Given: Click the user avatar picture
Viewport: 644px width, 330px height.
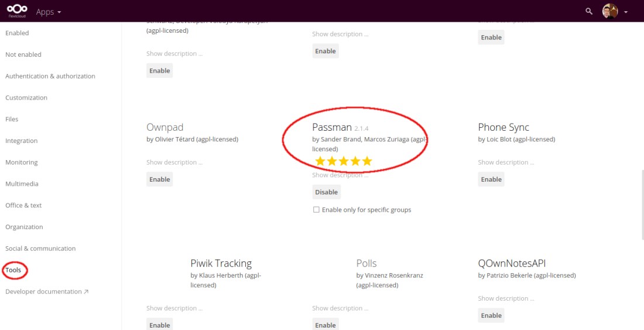Looking at the screenshot, I should 610,11.
